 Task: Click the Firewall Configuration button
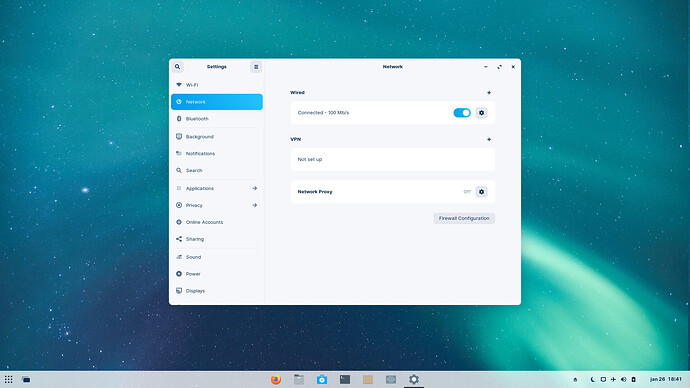(x=464, y=218)
